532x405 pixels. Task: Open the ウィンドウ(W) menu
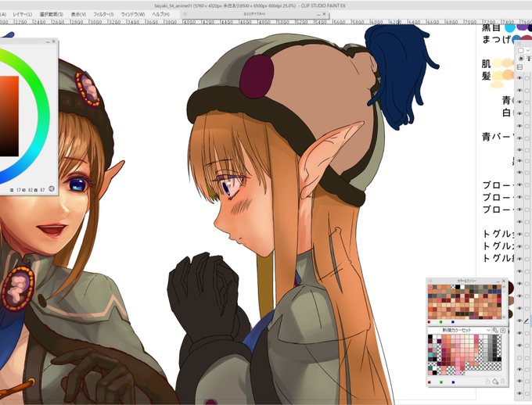tap(133, 14)
